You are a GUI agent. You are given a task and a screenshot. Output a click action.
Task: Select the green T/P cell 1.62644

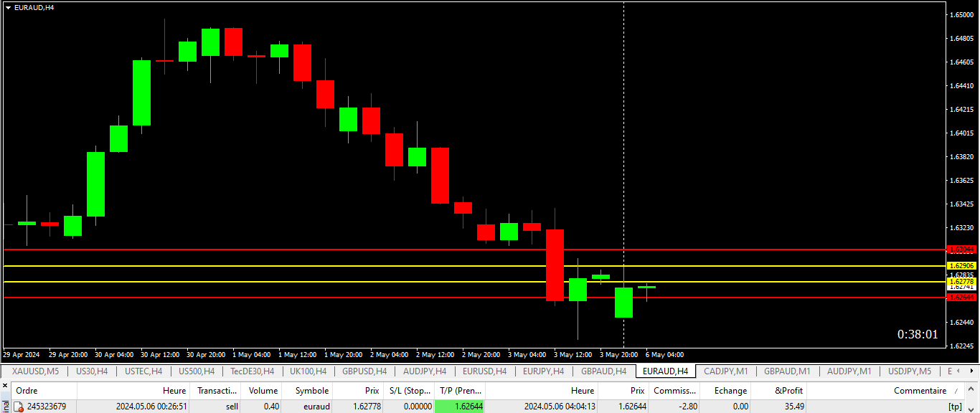click(x=460, y=407)
